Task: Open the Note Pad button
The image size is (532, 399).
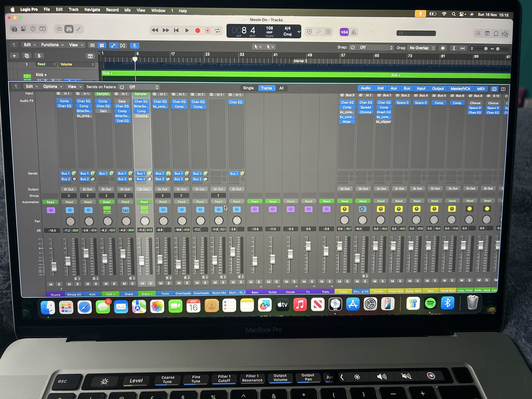Action: coord(487,33)
